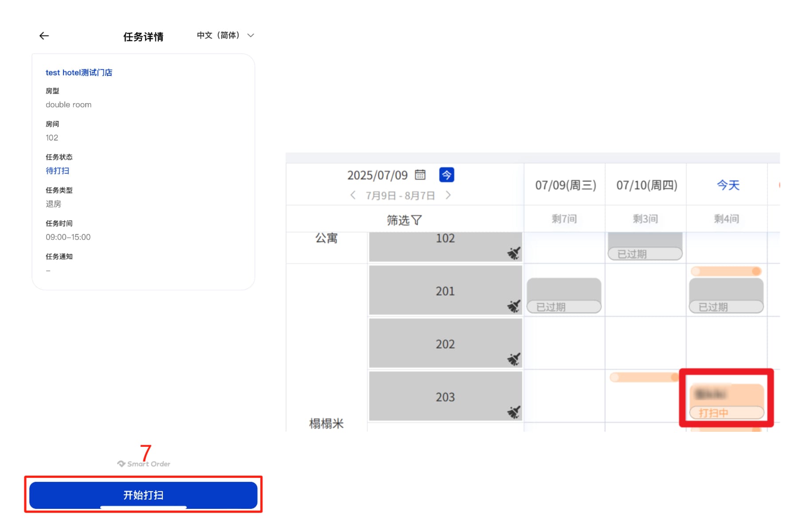
Task: Click the cleaning broom icon for room 202
Action: pos(513,359)
